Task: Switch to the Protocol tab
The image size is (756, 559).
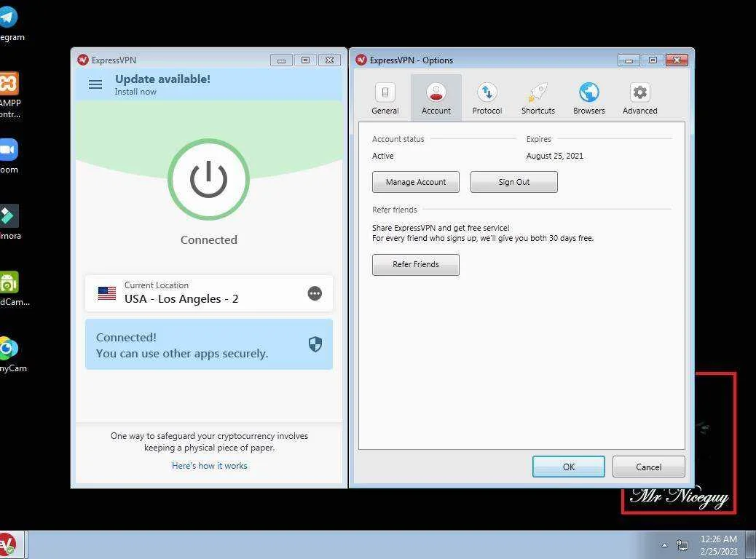Action: (487, 98)
